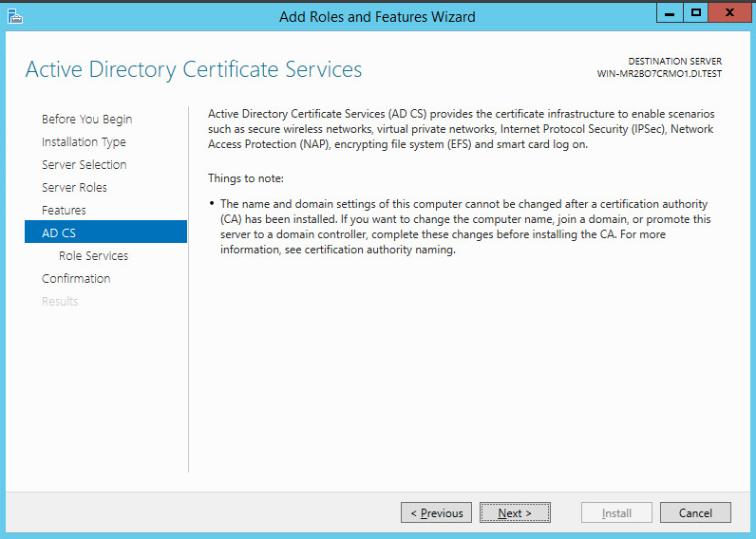Click the greyed-out Results step

click(60, 301)
